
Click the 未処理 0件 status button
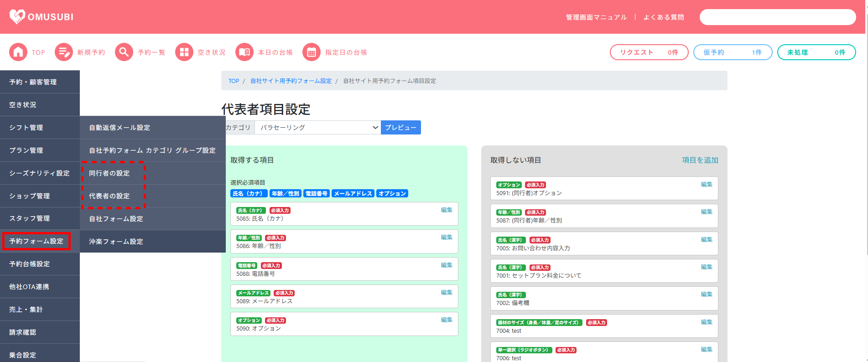click(816, 52)
